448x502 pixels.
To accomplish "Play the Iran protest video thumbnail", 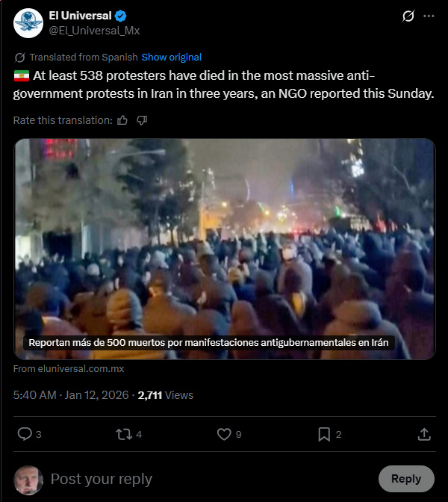I will 225,249.
